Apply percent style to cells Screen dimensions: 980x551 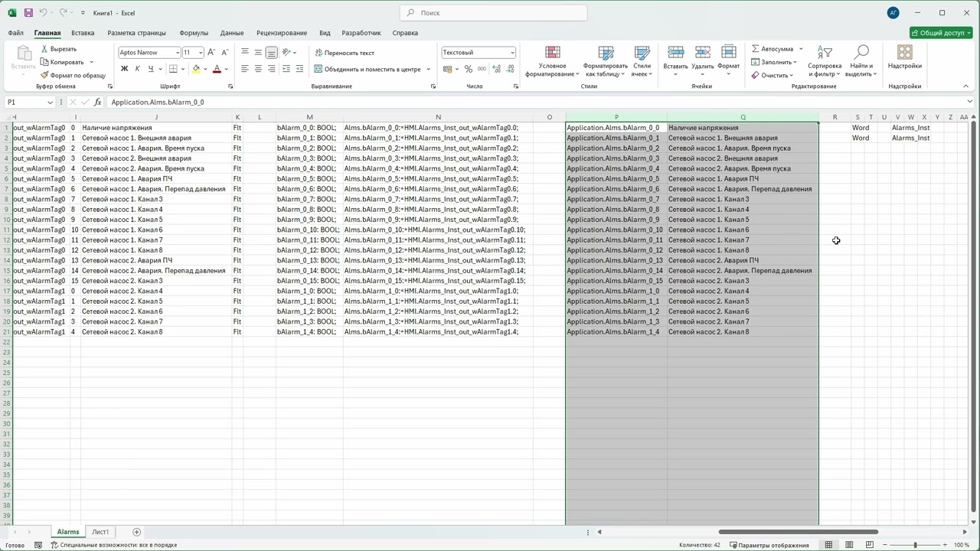coord(469,69)
